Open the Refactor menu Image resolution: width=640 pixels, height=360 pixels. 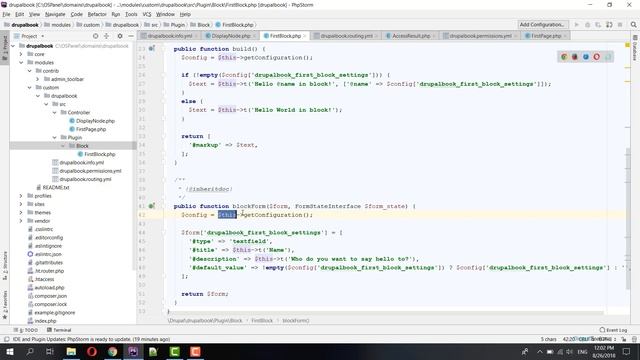point(97,14)
